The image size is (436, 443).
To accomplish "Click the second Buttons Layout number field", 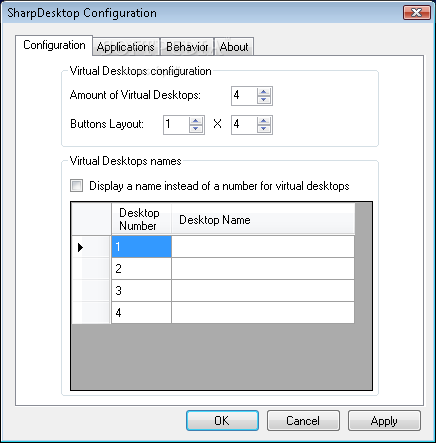I will click(x=244, y=125).
